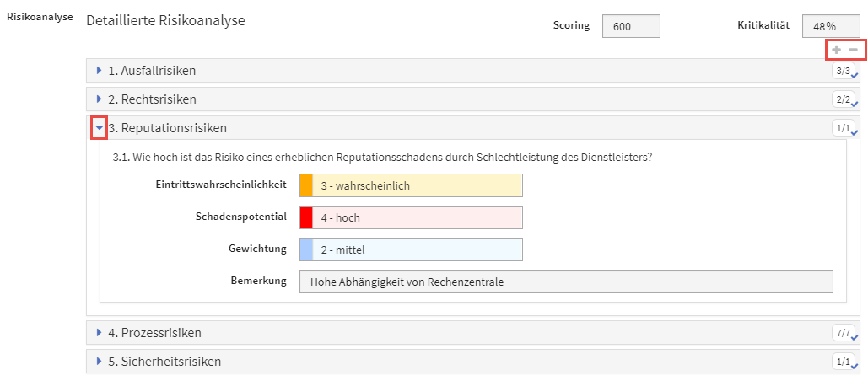This screenshot has width=868, height=381.
Task: Click the Kritikalität field showing 48%
Action: [x=830, y=26]
